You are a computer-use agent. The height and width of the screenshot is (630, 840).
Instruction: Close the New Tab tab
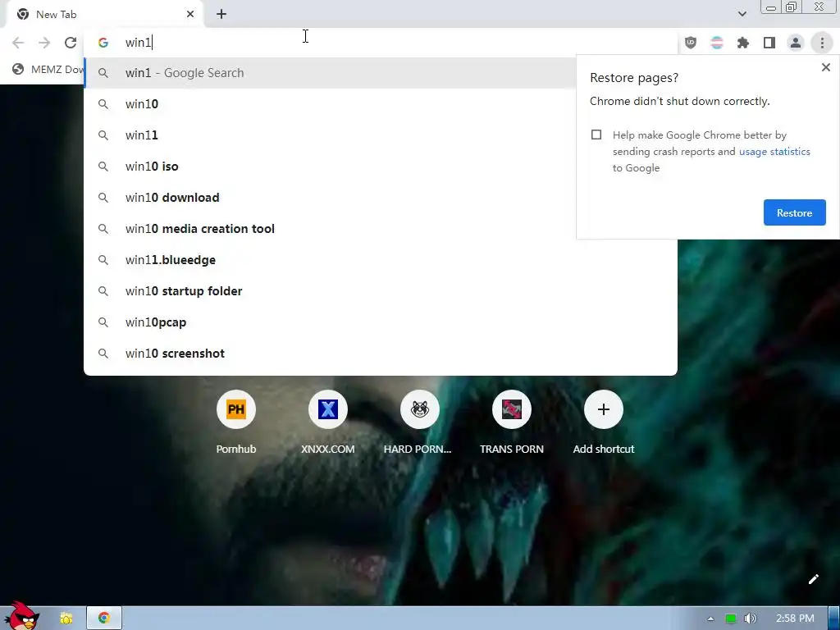[x=190, y=15]
